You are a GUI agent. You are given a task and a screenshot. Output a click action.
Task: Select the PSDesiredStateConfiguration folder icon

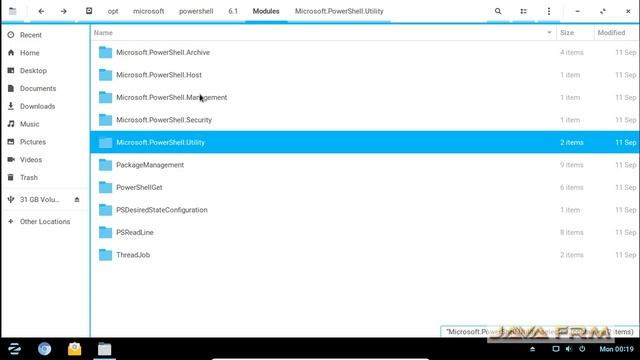click(105, 210)
